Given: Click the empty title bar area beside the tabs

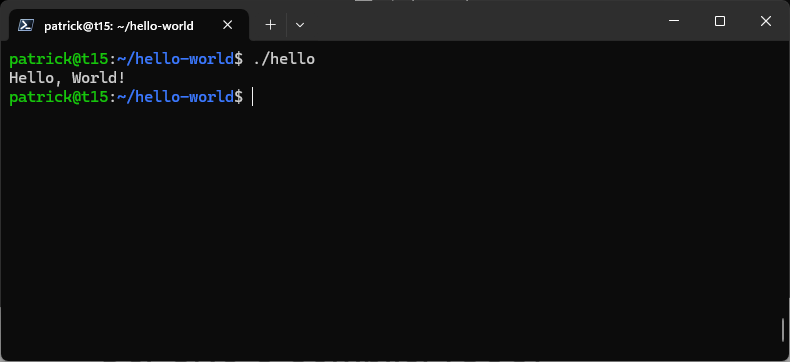Looking at the screenshot, I should [479, 24].
